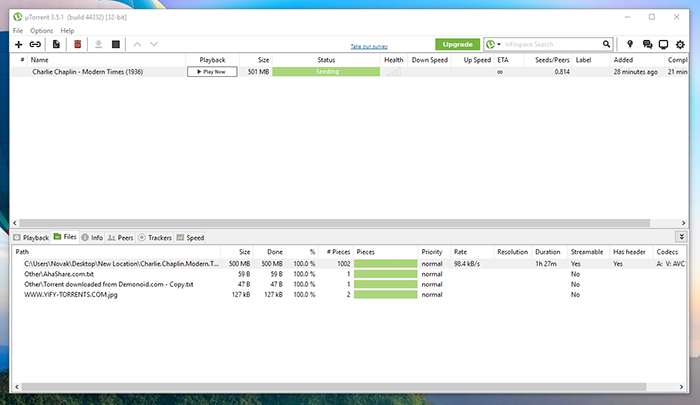Switch to the Trackers tab
This screenshot has height=405, width=700.
(x=155, y=238)
